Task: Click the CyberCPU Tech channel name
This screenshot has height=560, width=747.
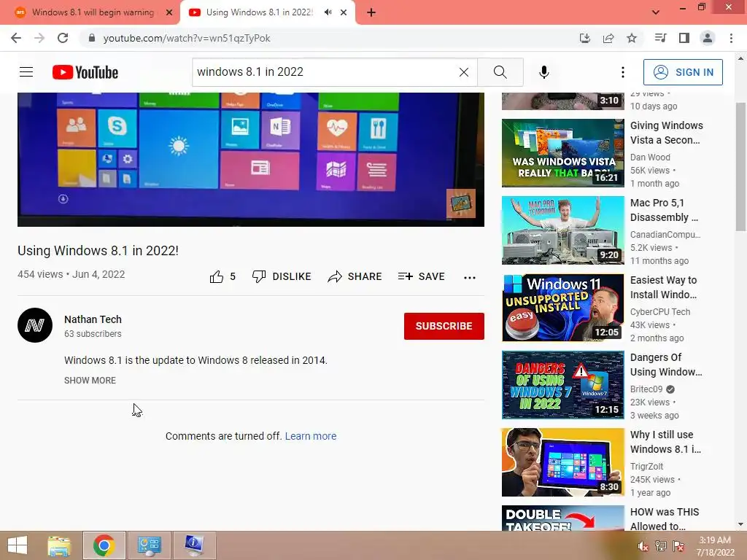Action: pyautogui.click(x=659, y=312)
